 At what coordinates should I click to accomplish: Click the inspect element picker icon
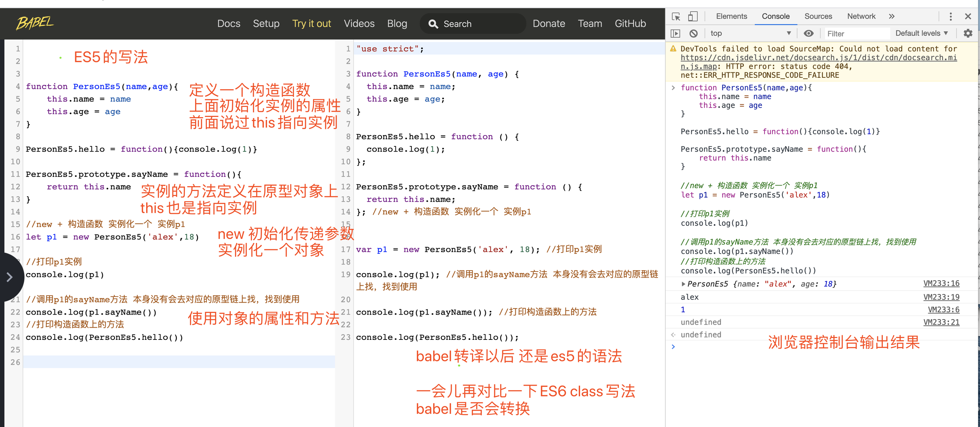(676, 16)
